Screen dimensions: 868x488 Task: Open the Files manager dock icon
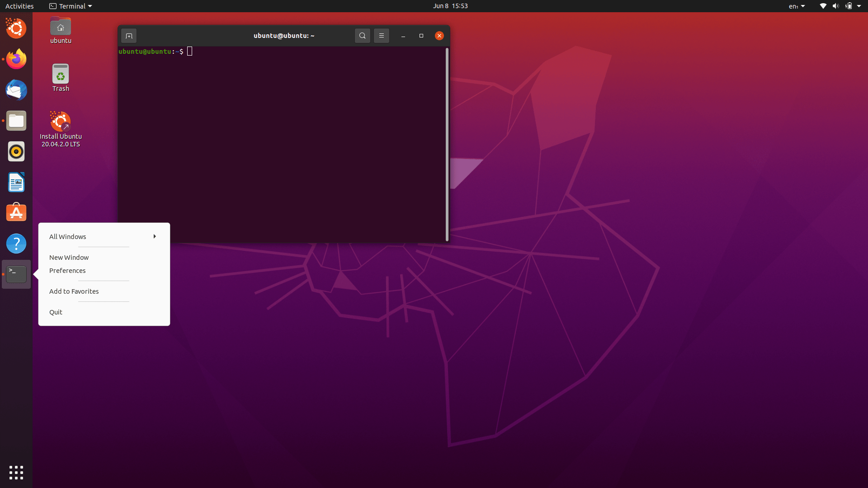point(16,121)
